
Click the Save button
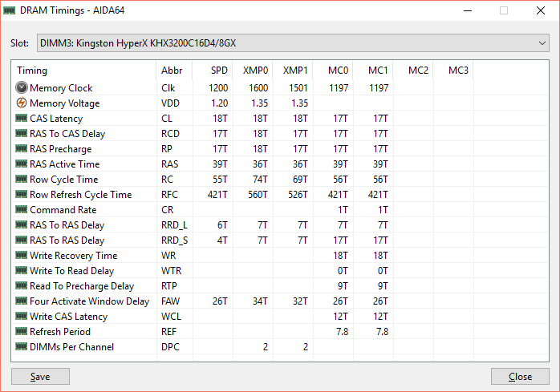point(40,377)
